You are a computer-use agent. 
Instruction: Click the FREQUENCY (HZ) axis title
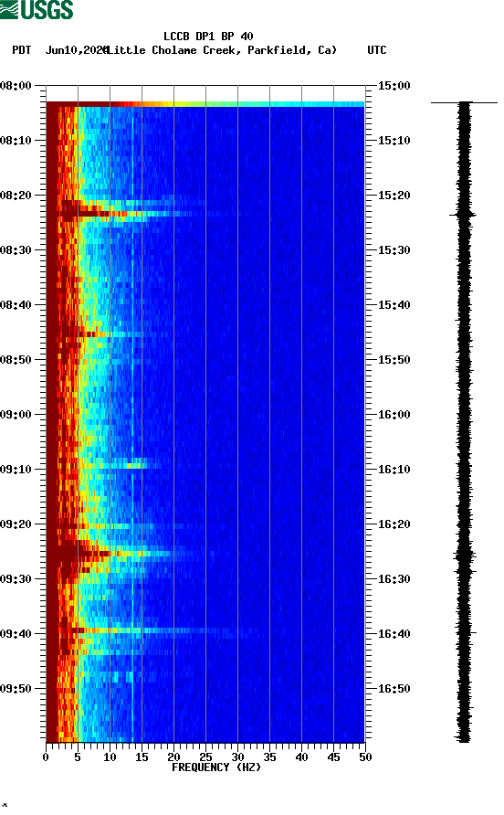[x=216, y=767]
